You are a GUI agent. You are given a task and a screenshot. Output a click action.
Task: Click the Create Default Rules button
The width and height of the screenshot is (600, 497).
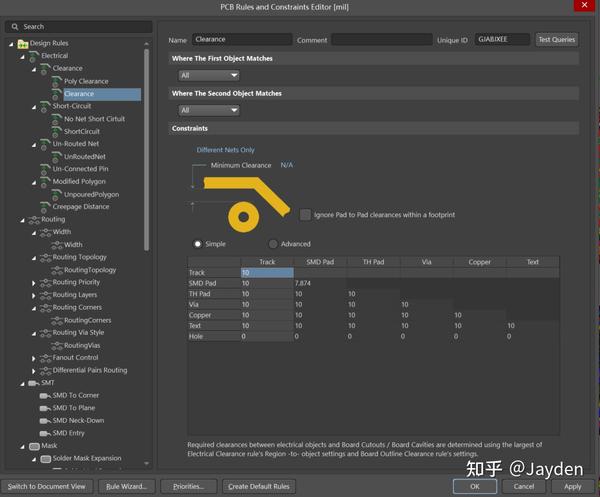(x=259, y=486)
